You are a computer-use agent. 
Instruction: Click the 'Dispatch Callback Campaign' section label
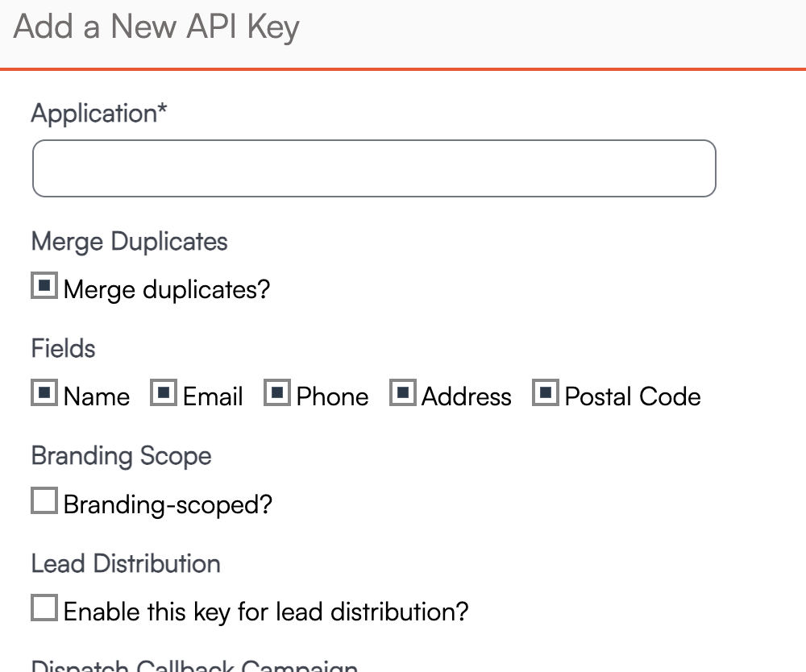193,666
